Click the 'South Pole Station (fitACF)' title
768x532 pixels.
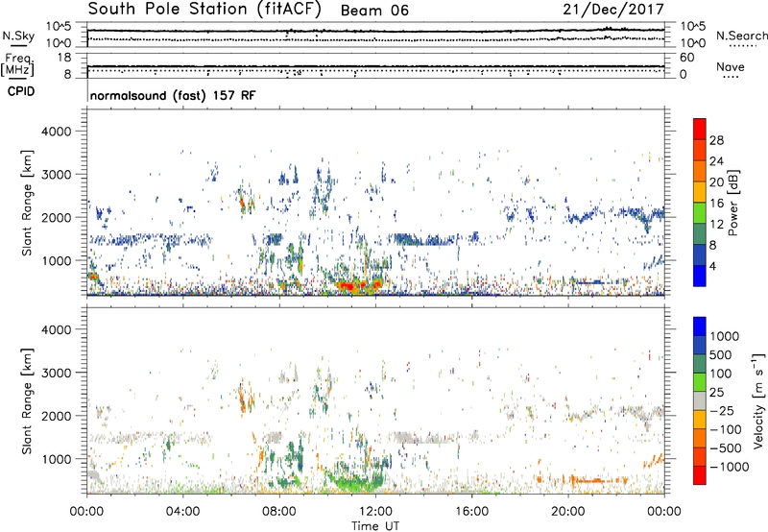pos(204,10)
